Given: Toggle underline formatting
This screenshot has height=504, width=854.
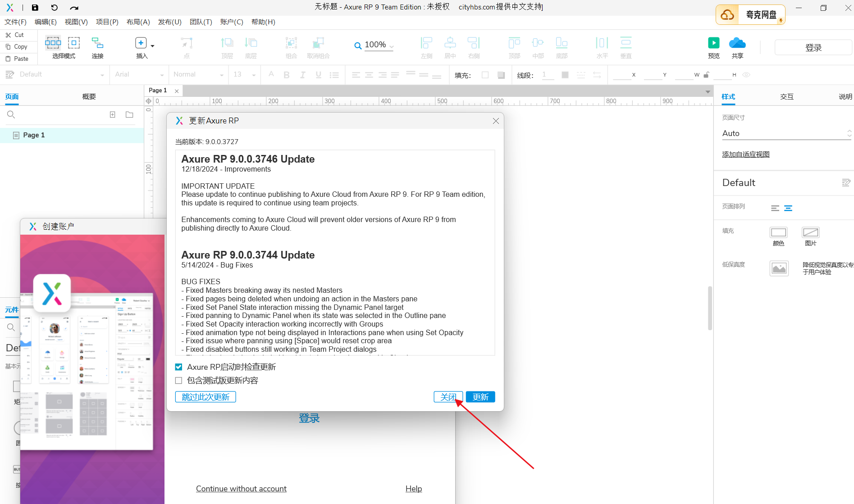Looking at the screenshot, I should coord(319,75).
